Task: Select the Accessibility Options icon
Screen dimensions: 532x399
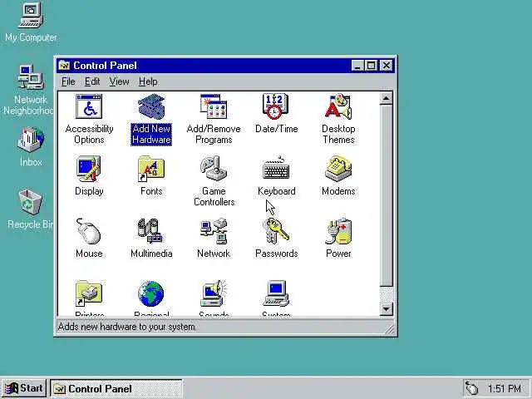Action: pyautogui.click(x=89, y=106)
